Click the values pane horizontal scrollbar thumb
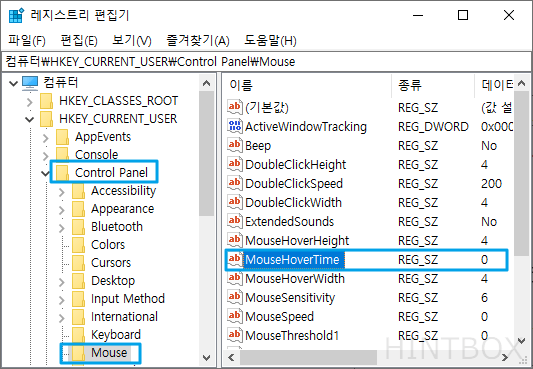The image size is (533, 369). tap(308, 357)
